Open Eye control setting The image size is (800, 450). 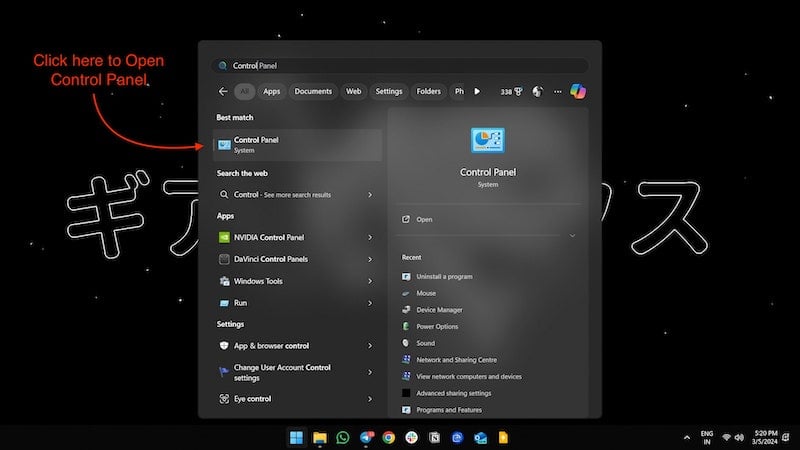(x=297, y=399)
